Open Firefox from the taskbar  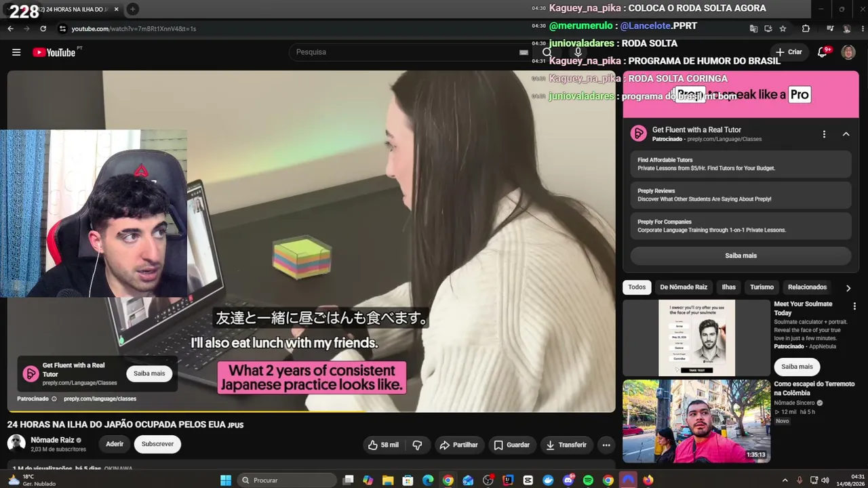click(648, 480)
